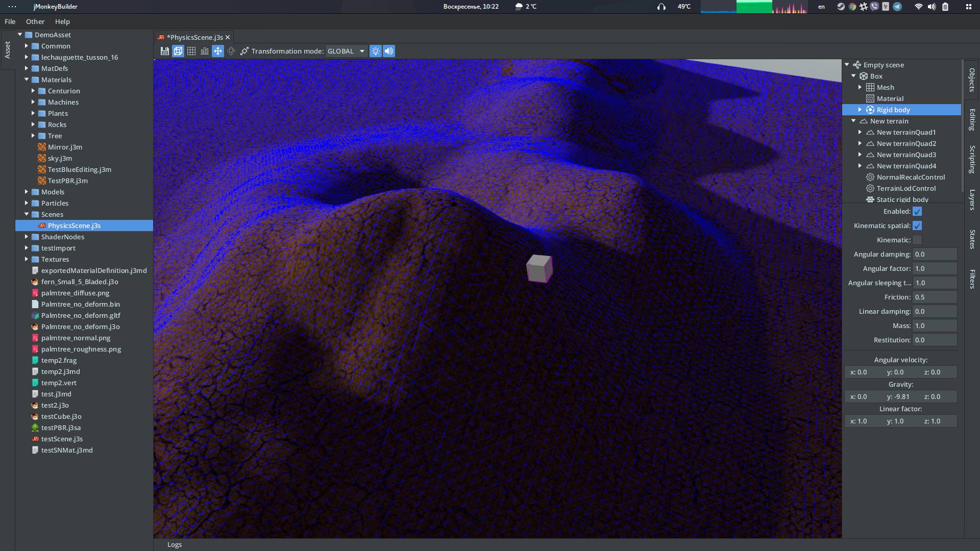This screenshot has height=551, width=980.
Task: Expand the Models folder
Action: coord(27,192)
